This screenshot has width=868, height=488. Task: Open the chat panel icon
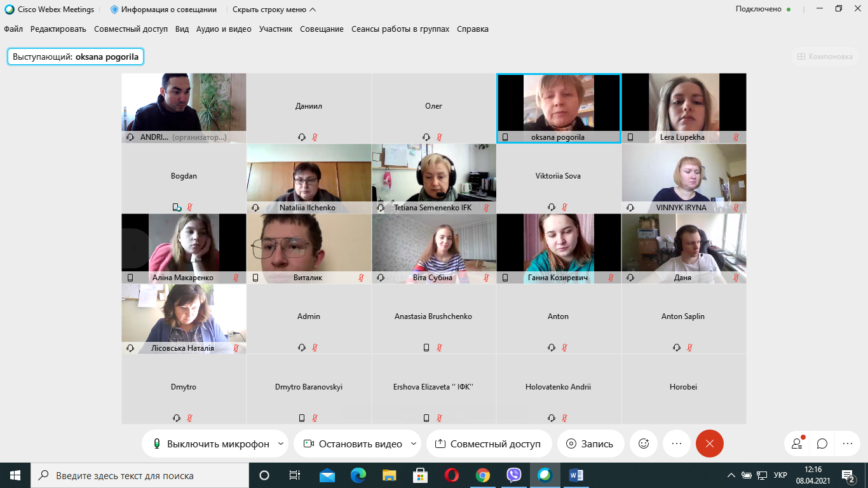tap(822, 444)
